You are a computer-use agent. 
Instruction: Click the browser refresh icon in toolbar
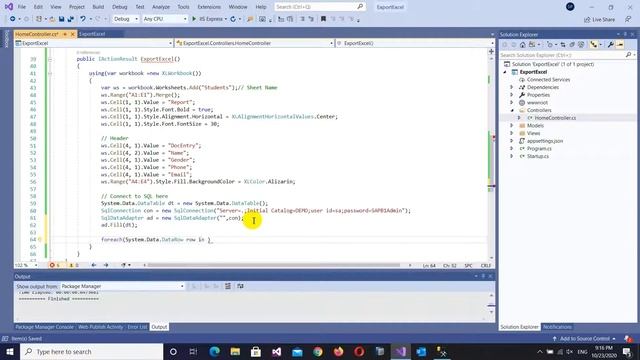[x=233, y=19]
